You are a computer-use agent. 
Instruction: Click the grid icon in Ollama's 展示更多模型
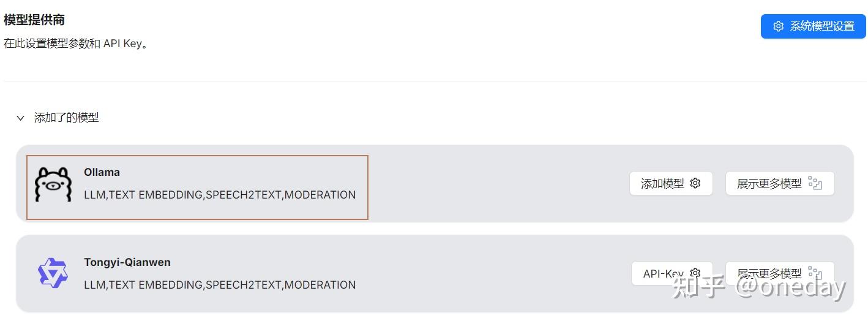pos(815,183)
